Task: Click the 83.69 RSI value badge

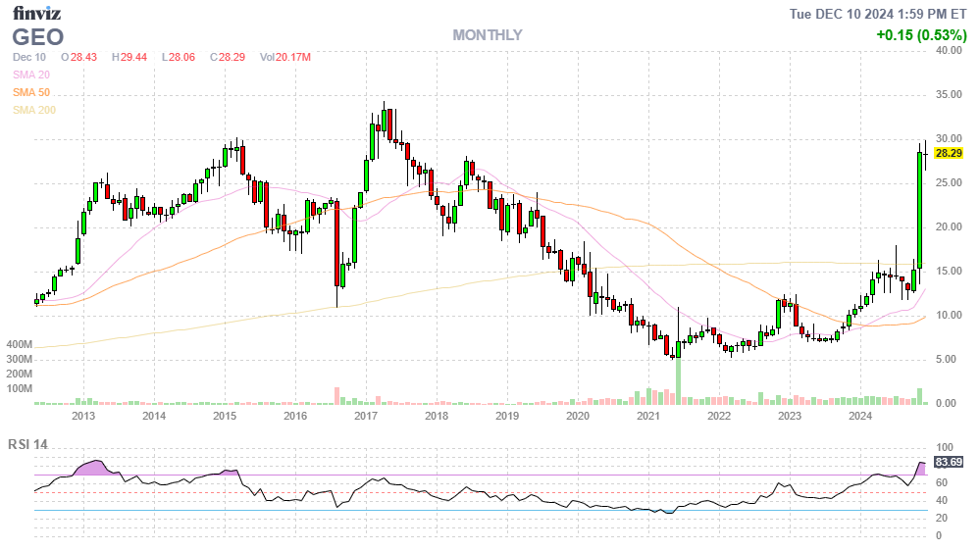Action: click(x=948, y=461)
